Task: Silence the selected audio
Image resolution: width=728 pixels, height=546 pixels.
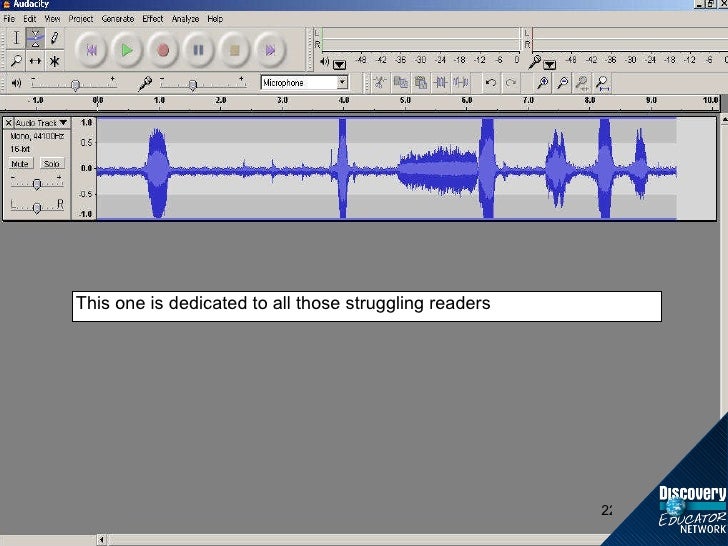Action: (461, 83)
